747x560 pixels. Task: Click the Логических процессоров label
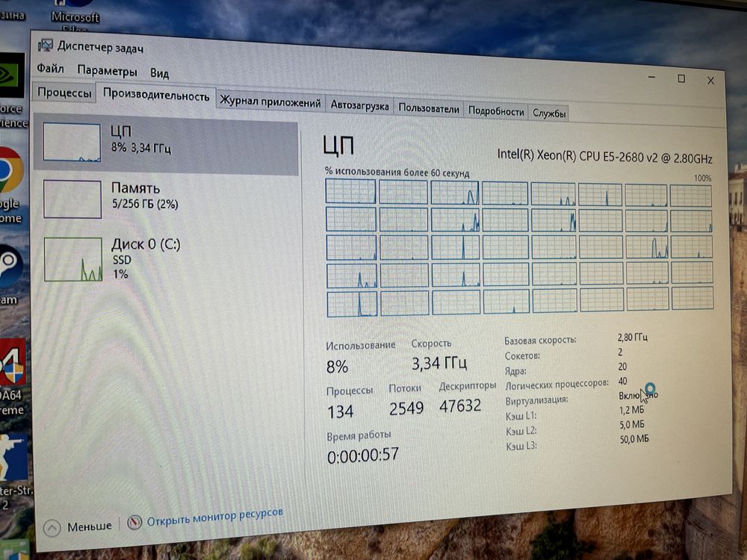coord(557,384)
